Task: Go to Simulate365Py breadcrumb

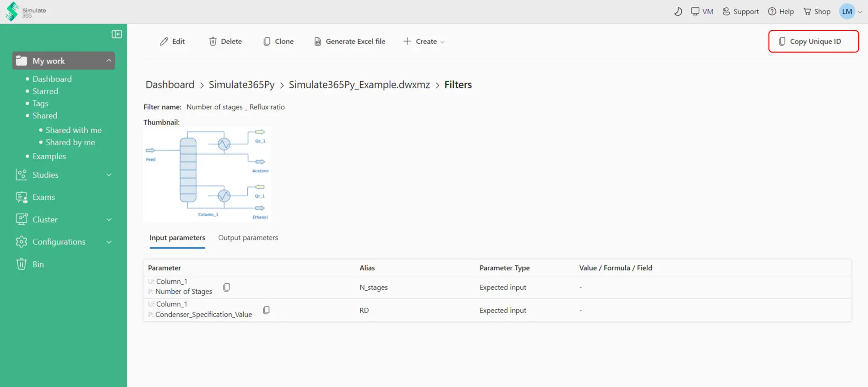Action: [x=242, y=85]
